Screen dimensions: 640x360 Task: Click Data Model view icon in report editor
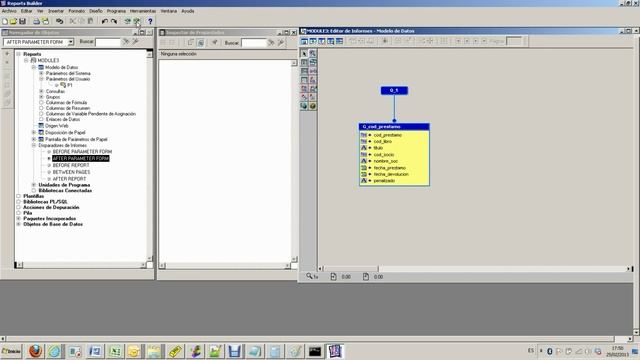(304, 41)
